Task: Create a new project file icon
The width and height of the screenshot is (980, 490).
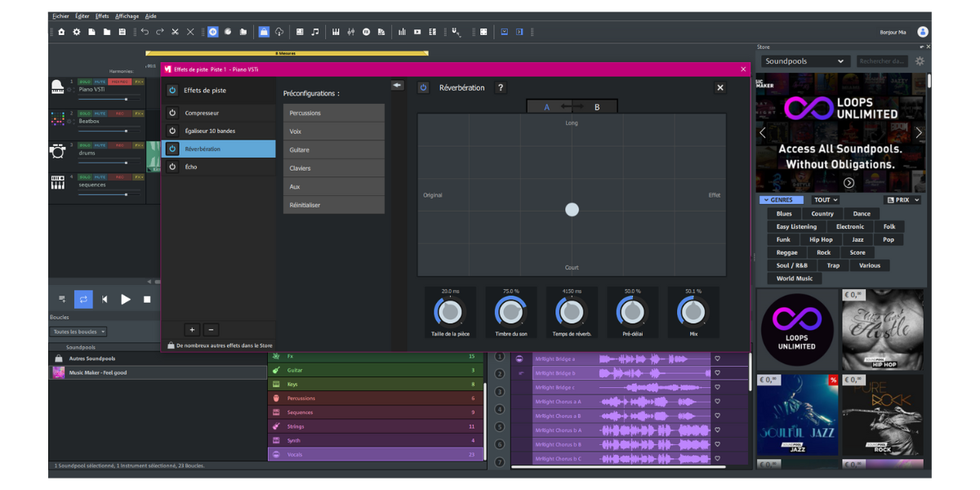Action: click(x=91, y=32)
